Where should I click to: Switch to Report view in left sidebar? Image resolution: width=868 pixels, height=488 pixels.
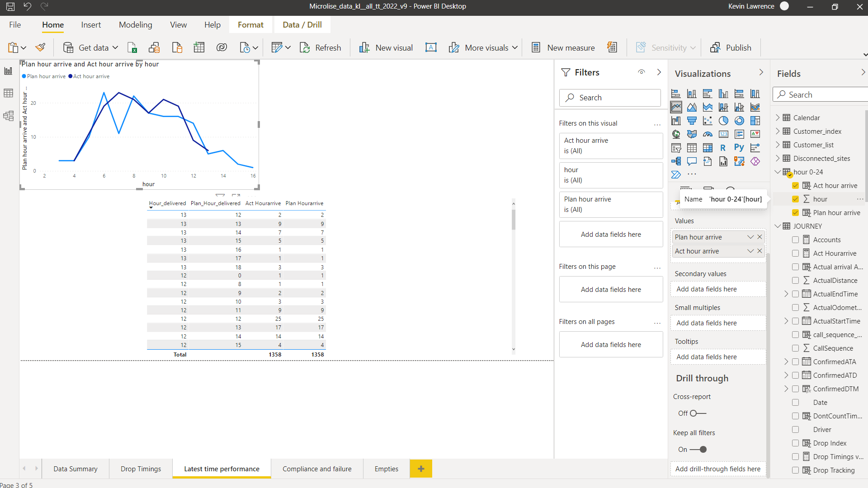pos(8,71)
